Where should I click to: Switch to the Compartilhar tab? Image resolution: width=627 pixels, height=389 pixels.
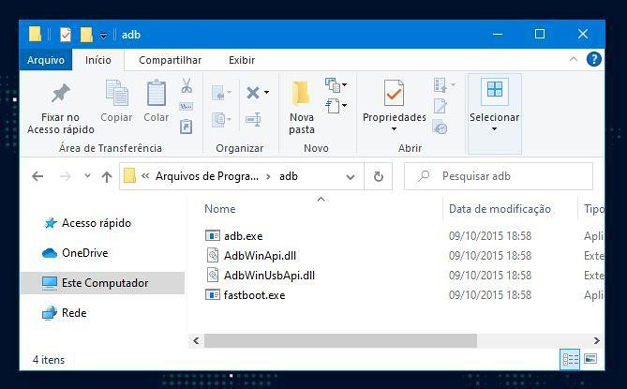click(x=170, y=60)
